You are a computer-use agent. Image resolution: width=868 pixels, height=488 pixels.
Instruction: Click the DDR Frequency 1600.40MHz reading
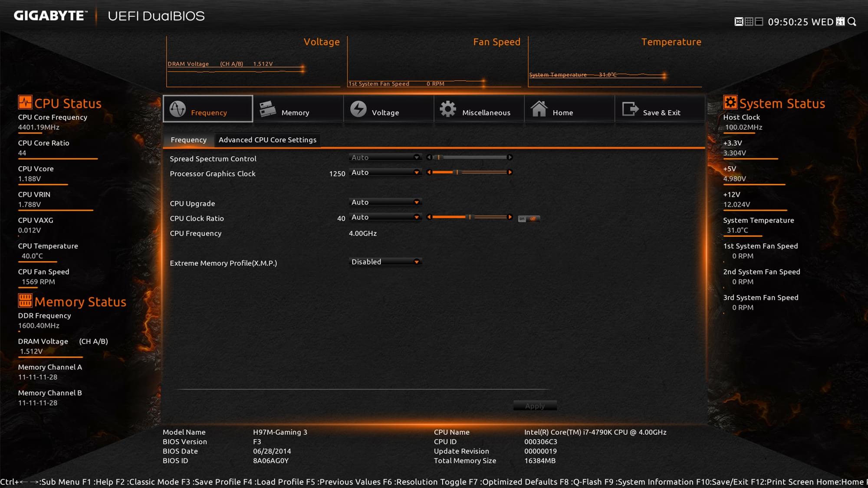(39, 325)
